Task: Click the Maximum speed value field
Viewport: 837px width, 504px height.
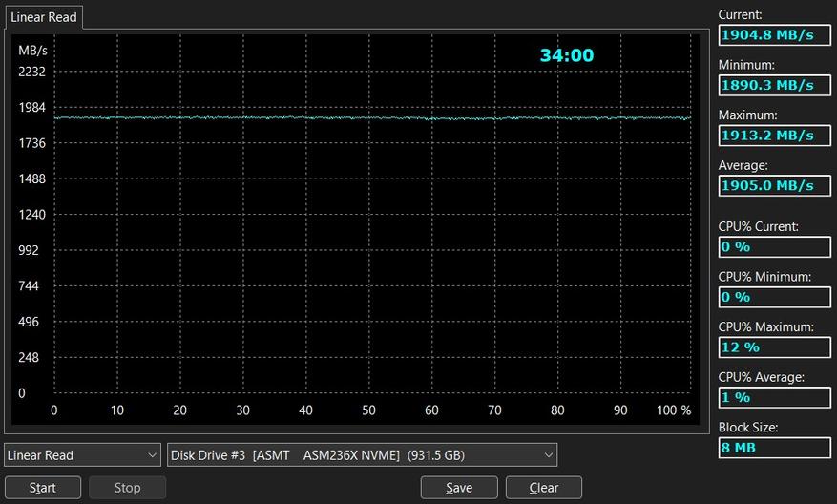Action: point(775,136)
